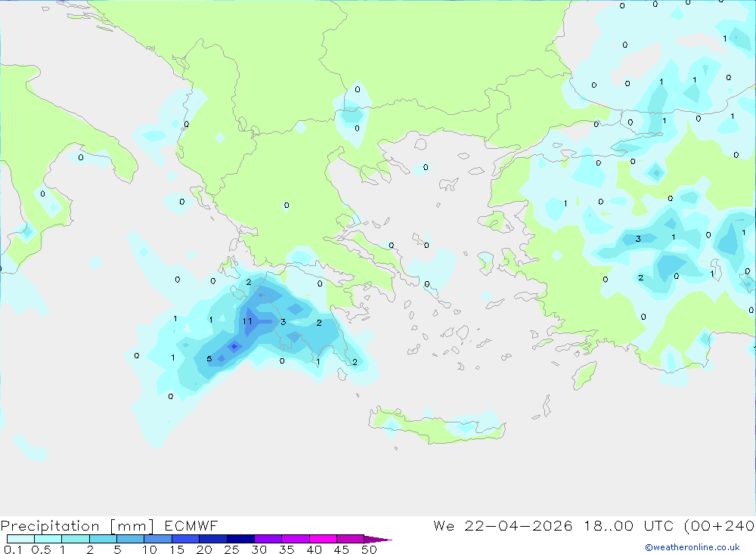The image size is (756, 554).
Task: Click the "45" legend scale label
Action: (342, 549)
